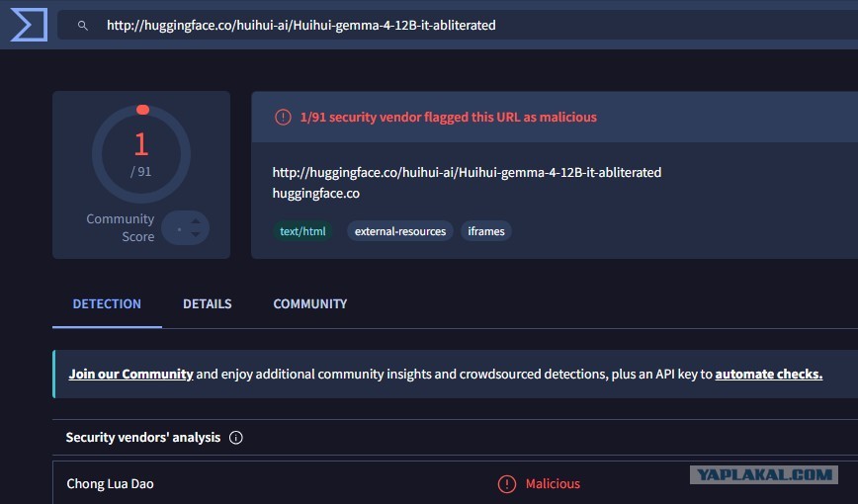The height and width of the screenshot is (504, 858).
Task: Click the search magnifier icon
Action: (x=83, y=25)
